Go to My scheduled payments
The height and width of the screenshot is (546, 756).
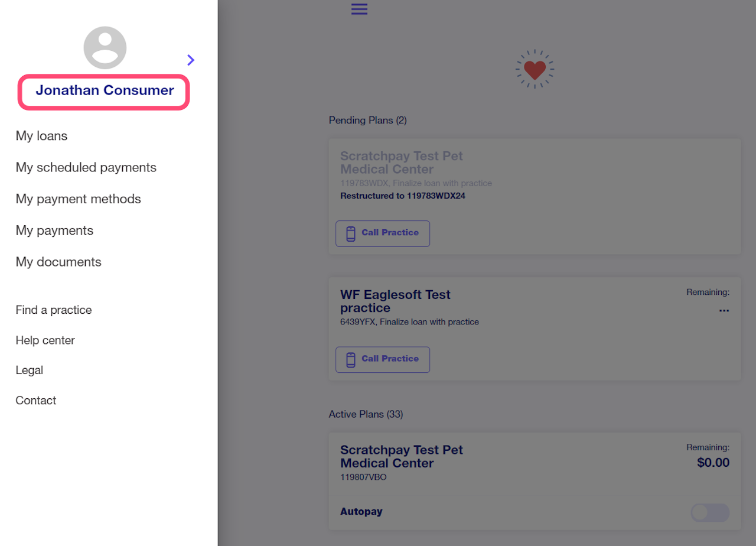click(86, 167)
